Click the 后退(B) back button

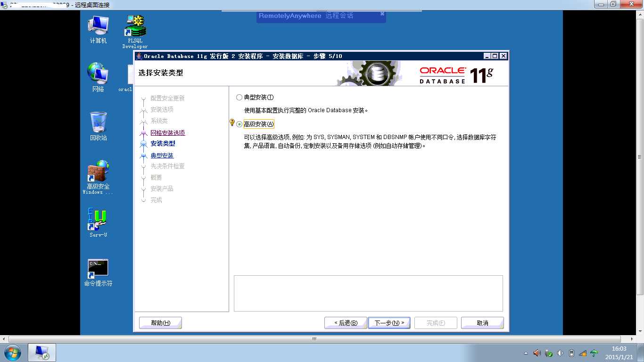(346, 323)
